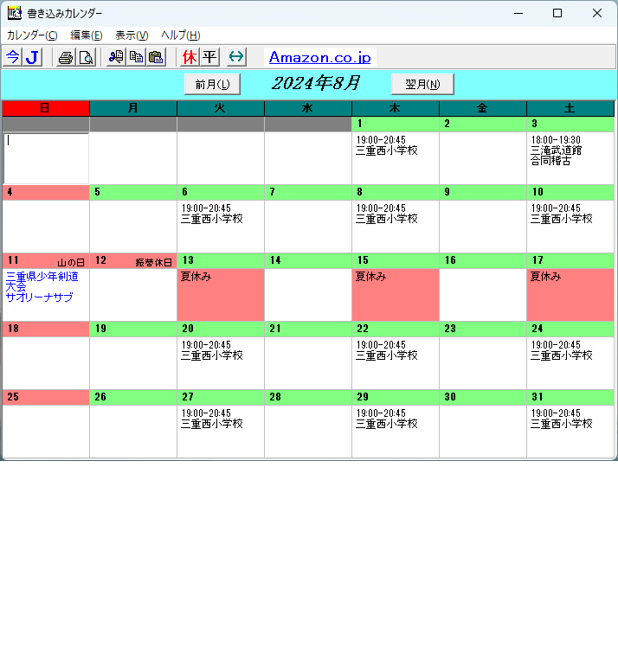Click the copy icon in the toolbar
The height and width of the screenshot is (672, 618).
(136, 57)
